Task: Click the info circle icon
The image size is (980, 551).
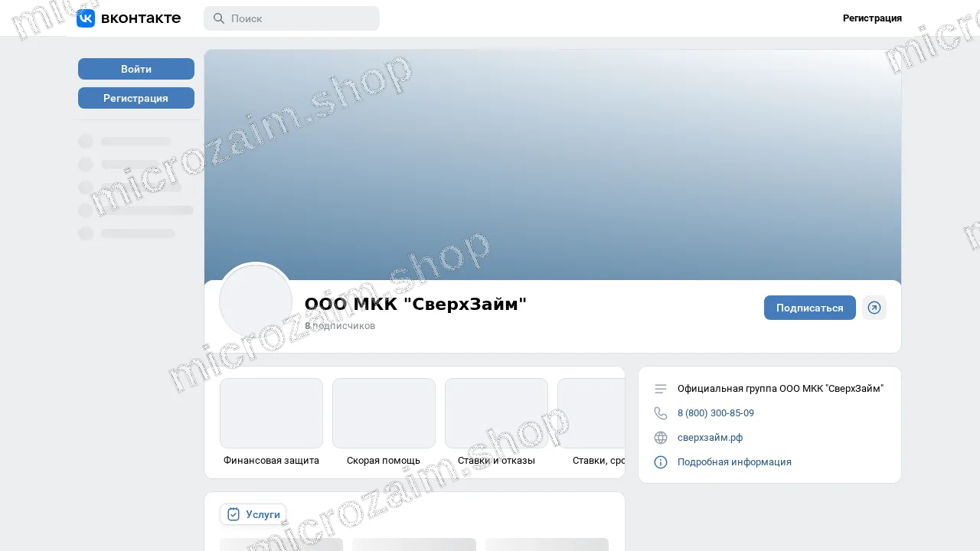Action: click(661, 462)
